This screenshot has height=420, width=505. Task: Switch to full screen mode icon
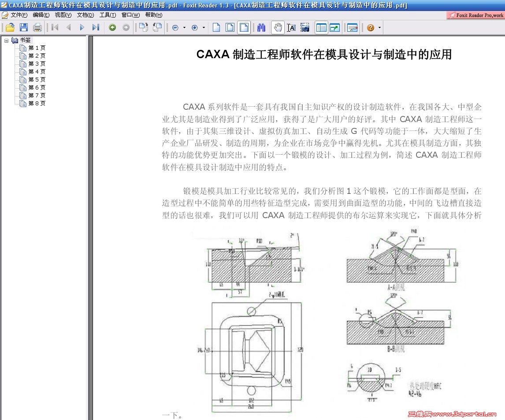pyautogui.click(x=334, y=28)
